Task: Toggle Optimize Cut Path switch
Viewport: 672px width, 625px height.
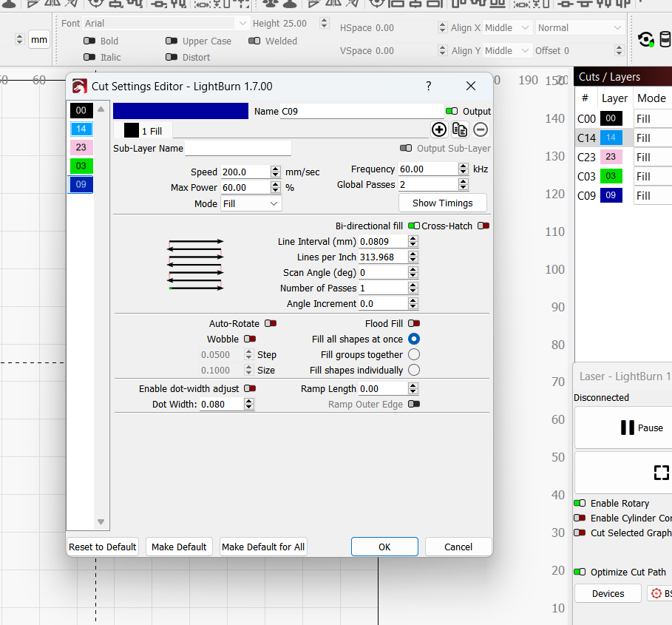Action: click(x=580, y=572)
